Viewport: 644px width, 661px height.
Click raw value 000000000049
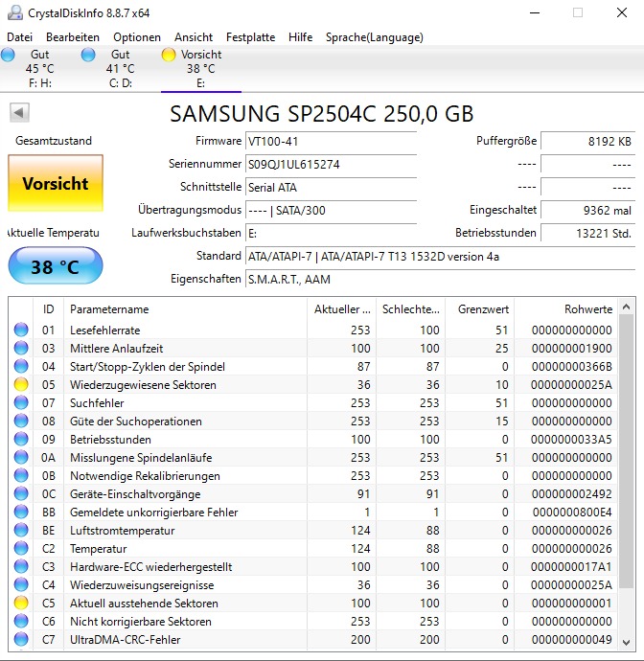[x=572, y=640]
